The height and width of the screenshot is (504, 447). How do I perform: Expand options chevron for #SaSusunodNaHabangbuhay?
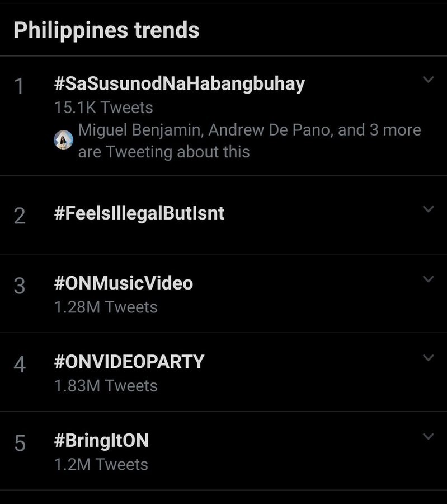click(428, 80)
